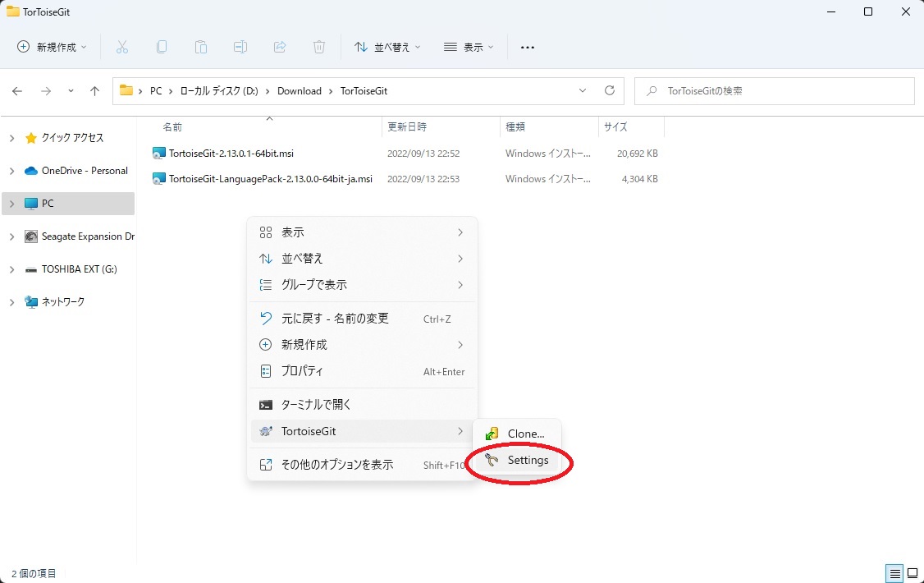
Task: Click the Settings tools icon in submenu
Action: [492, 460]
